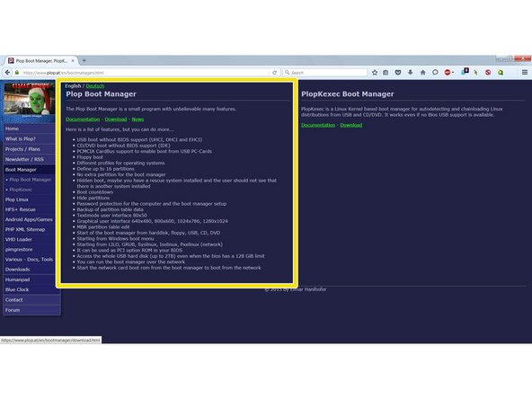
Task: Click the 'Plop Boot Manager' page heading
Action: click(x=102, y=94)
